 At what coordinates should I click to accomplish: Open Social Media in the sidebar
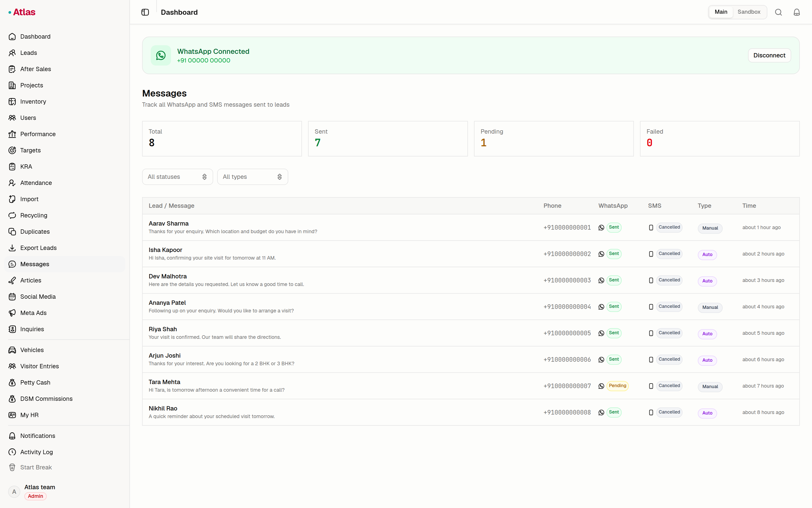click(x=65, y=297)
